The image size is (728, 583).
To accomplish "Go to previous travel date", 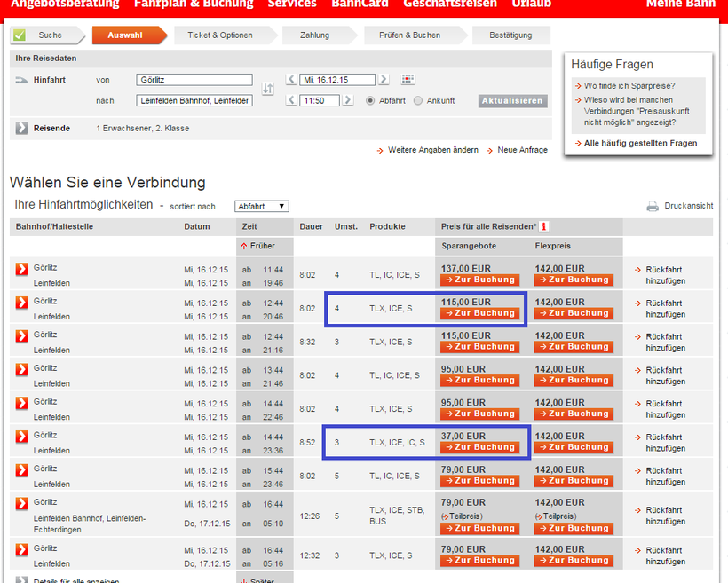I will click(291, 80).
